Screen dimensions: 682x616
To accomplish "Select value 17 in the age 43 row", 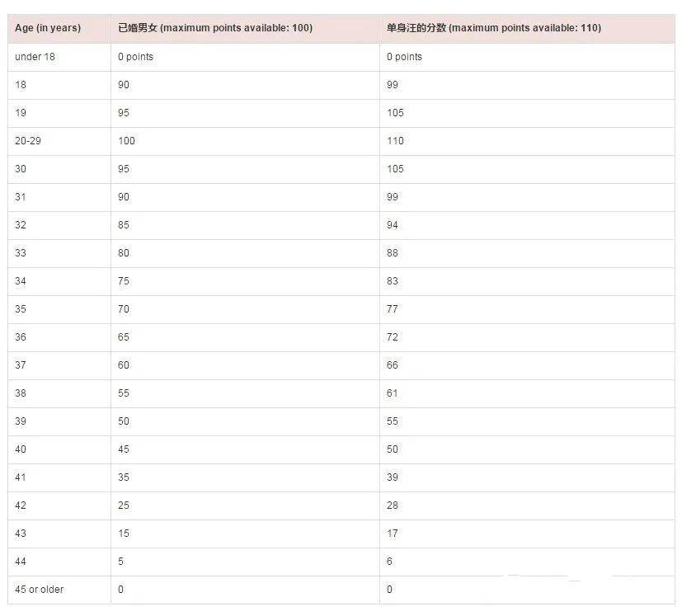I will coord(392,534).
